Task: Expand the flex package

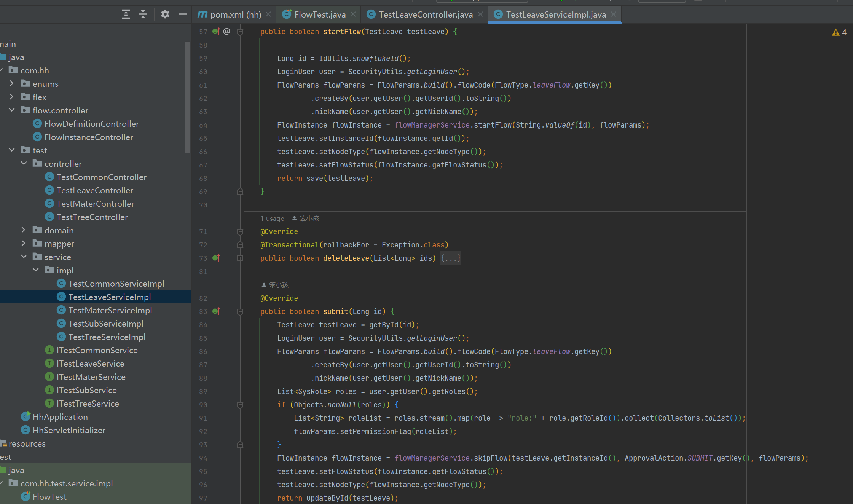Action: click(11, 97)
